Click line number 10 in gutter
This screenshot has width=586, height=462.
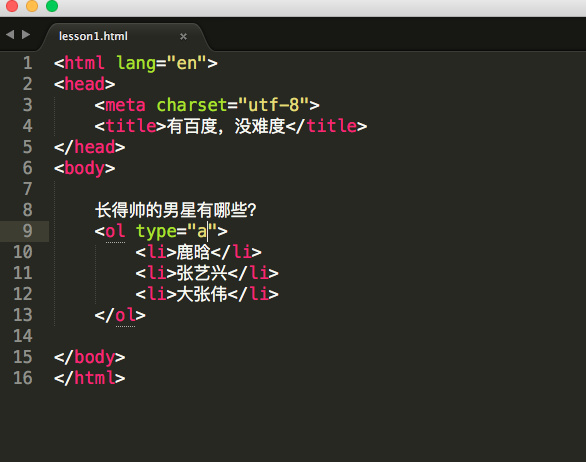coord(23,252)
